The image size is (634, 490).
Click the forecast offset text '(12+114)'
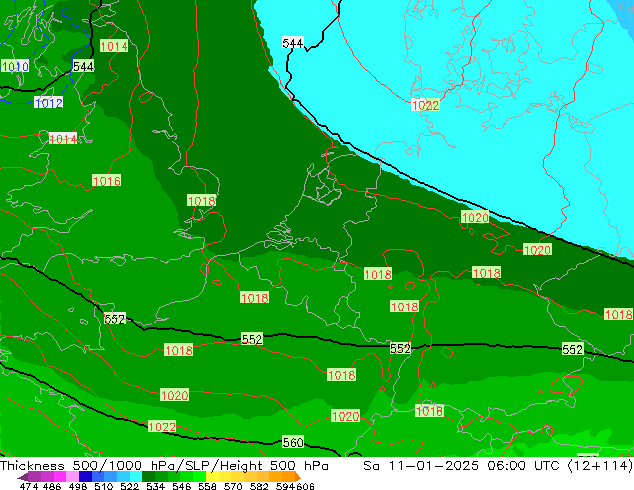pyautogui.click(x=600, y=466)
